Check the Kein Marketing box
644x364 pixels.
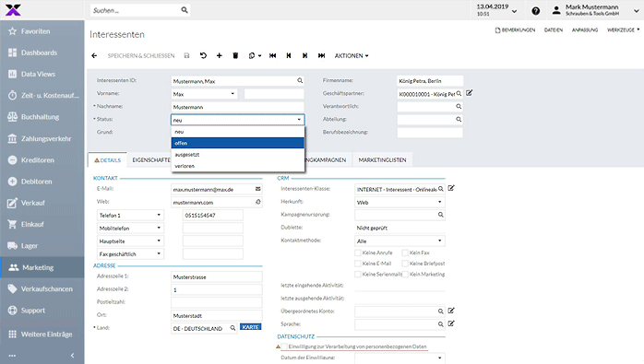click(405, 274)
